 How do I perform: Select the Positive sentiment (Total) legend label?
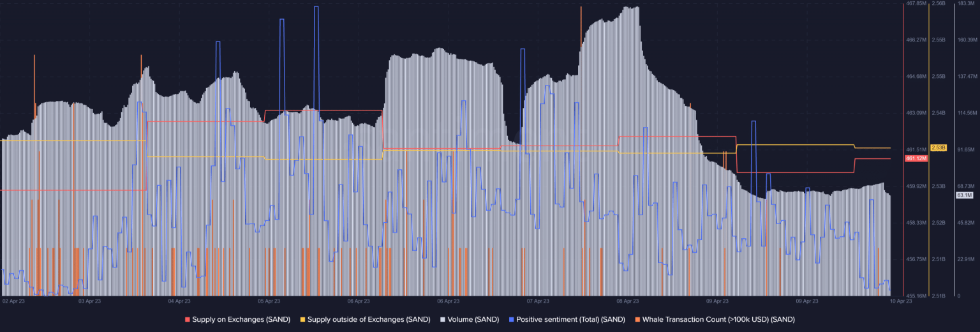tap(570, 319)
